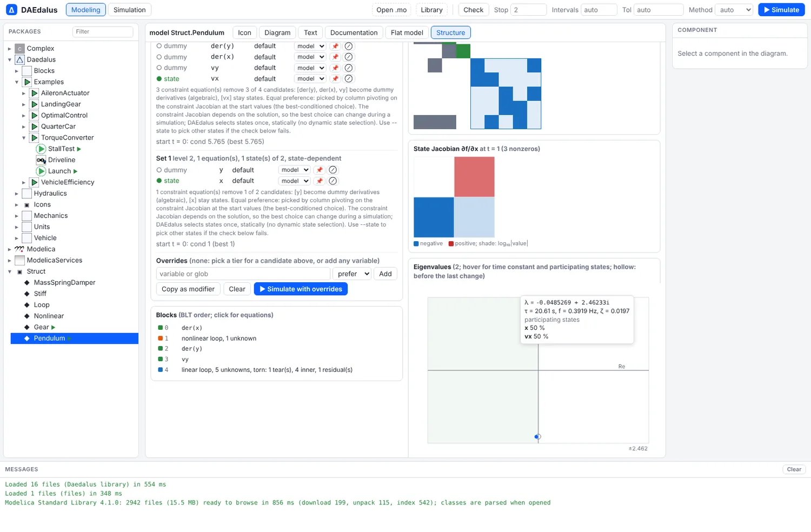
Task: Click the orange block 1 color square
Action: (160, 338)
